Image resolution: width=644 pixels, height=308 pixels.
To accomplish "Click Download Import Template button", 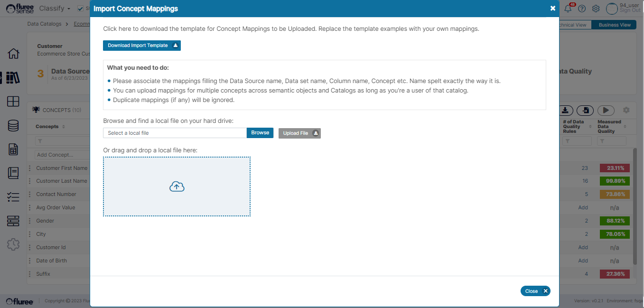I will pyautogui.click(x=142, y=46).
